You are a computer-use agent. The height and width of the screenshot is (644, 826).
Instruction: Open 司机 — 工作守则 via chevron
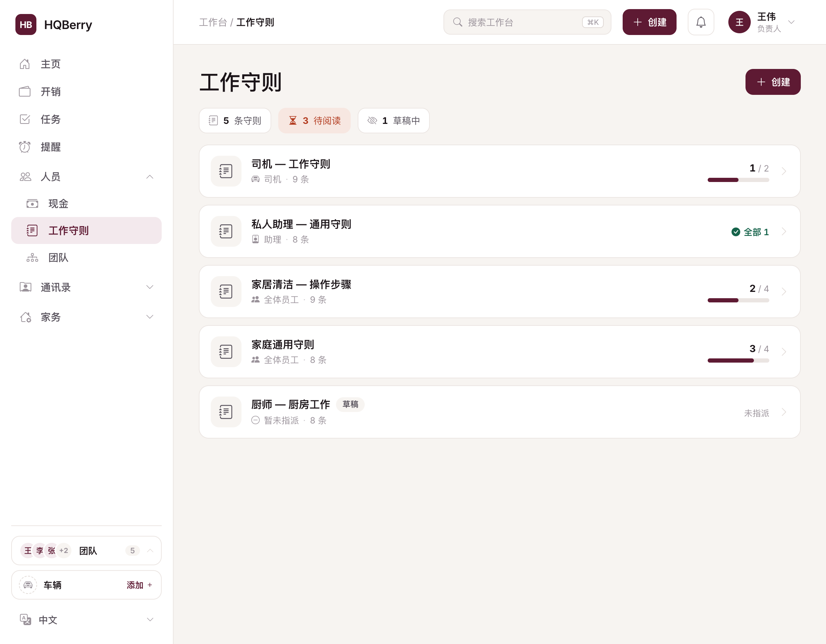tap(784, 171)
